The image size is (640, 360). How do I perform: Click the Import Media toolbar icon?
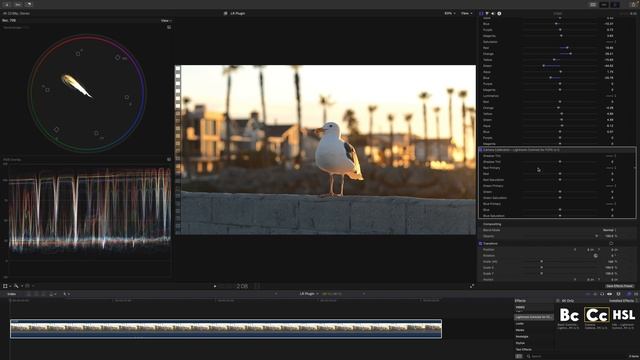pos(7,4)
